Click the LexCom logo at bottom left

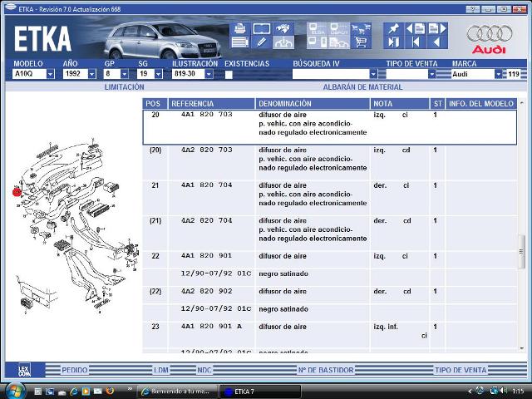tap(24, 370)
